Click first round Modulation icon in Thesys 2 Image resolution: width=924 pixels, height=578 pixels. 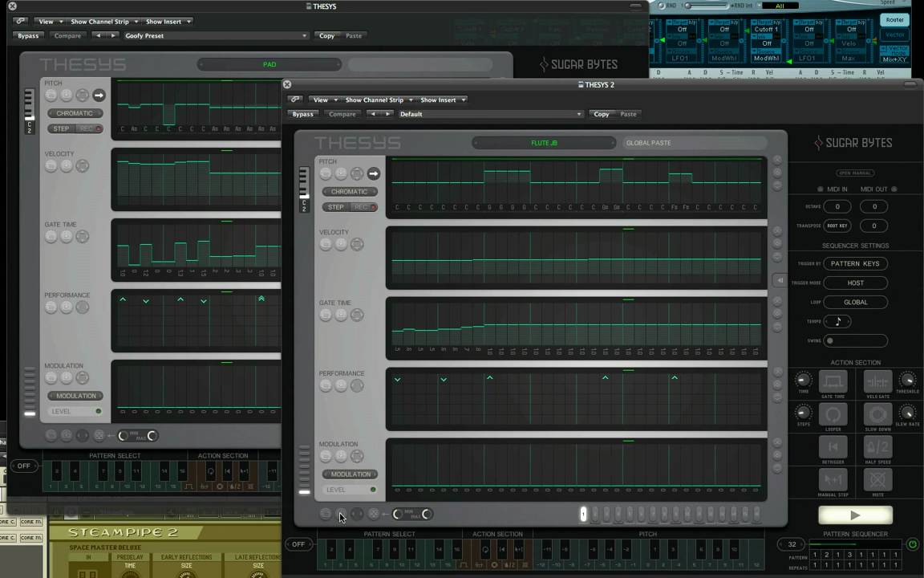point(326,456)
